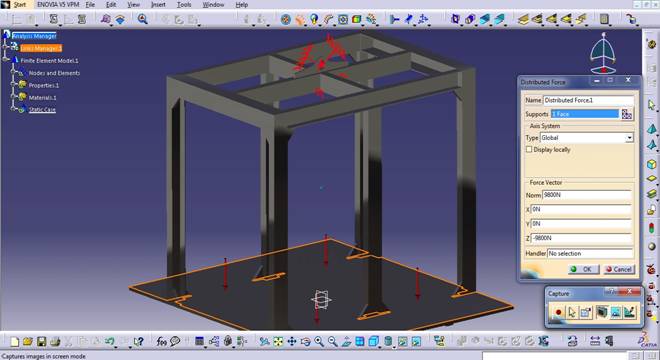Click the magnifier search icon in top toolbar

(143, 19)
